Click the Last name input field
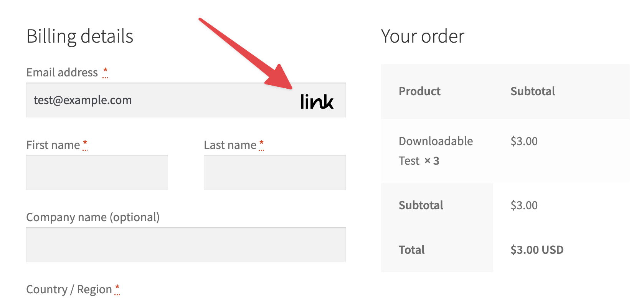The image size is (644, 301). (275, 172)
